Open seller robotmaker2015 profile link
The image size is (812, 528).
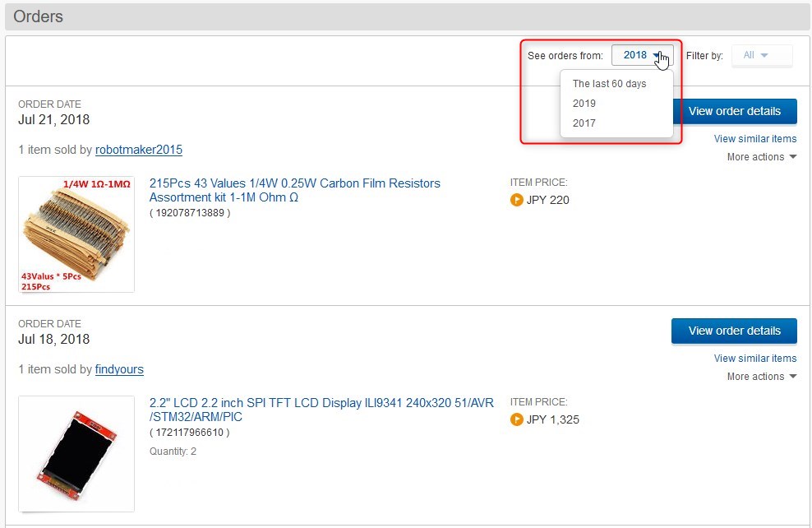pyautogui.click(x=139, y=150)
